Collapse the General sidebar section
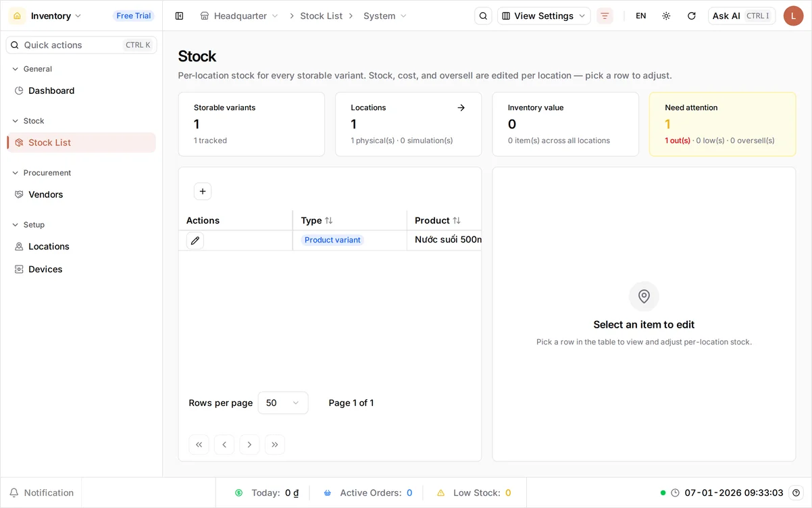Screen dimensions: 812x508 (32, 69)
